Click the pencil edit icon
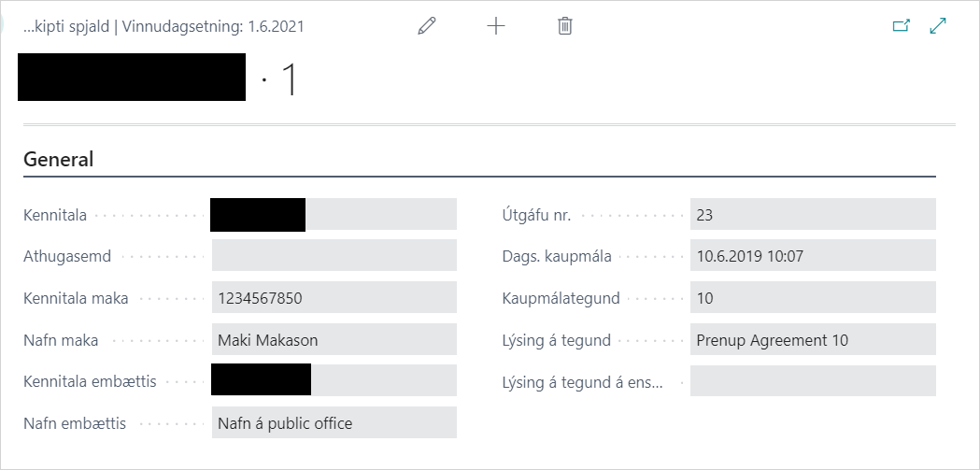 [x=427, y=26]
